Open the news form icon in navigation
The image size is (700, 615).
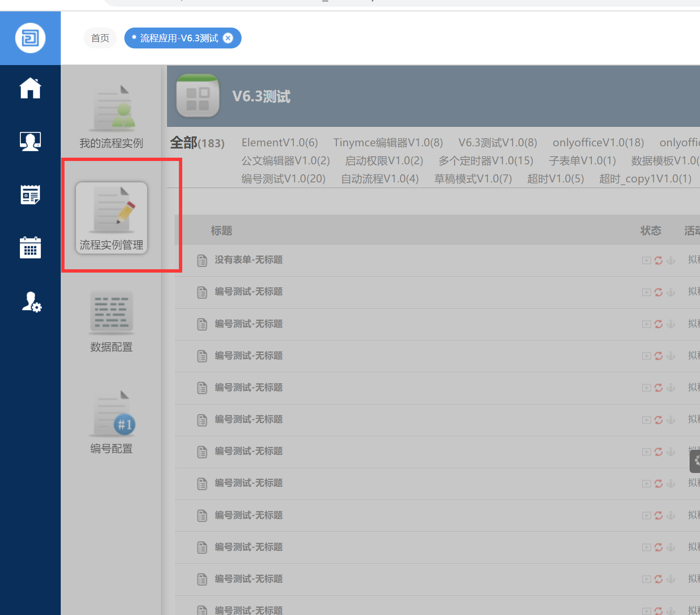30,195
